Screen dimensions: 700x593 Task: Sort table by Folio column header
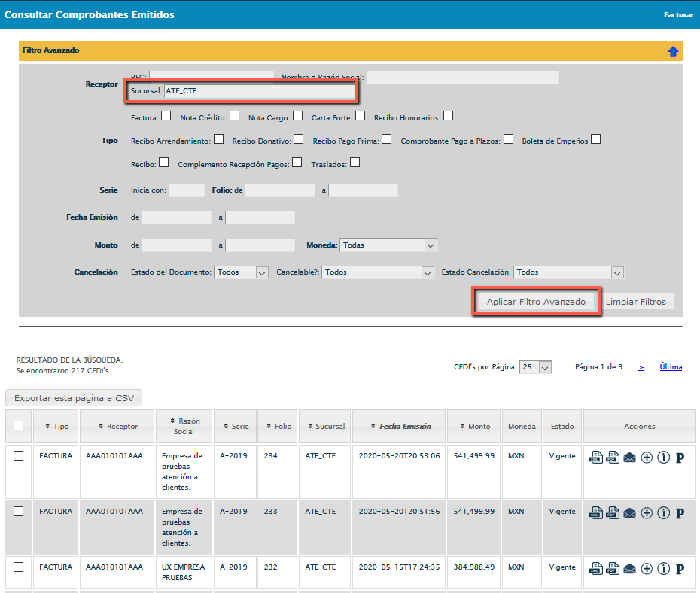(x=278, y=426)
